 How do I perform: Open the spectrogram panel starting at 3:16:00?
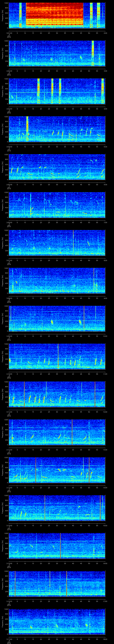pyautogui.click(x=57, y=584)
